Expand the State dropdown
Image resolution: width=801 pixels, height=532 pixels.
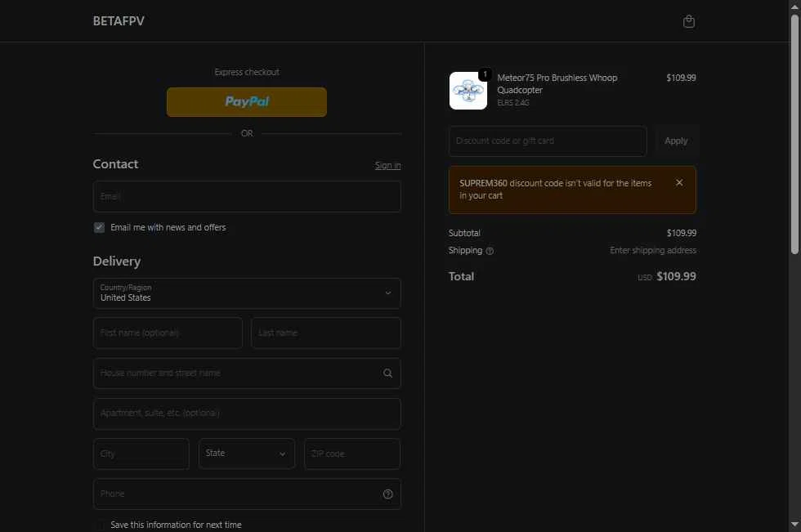tap(247, 454)
